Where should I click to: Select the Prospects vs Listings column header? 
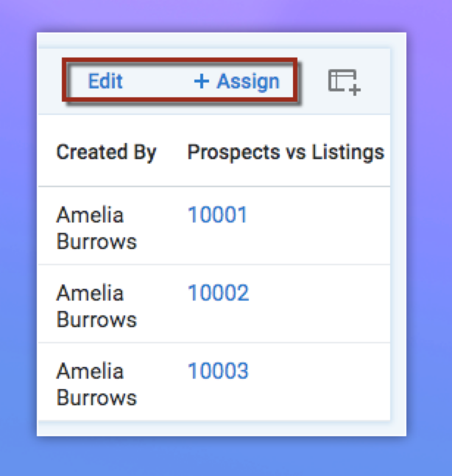pyautogui.click(x=286, y=153)
